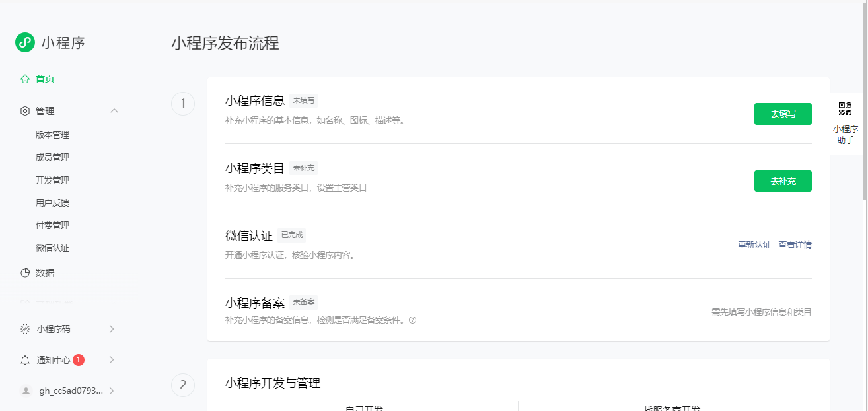The height and width of the screenshot is (411, 868).
Task: Click the home icon beside 首页
Action: [x=25, y=79]
